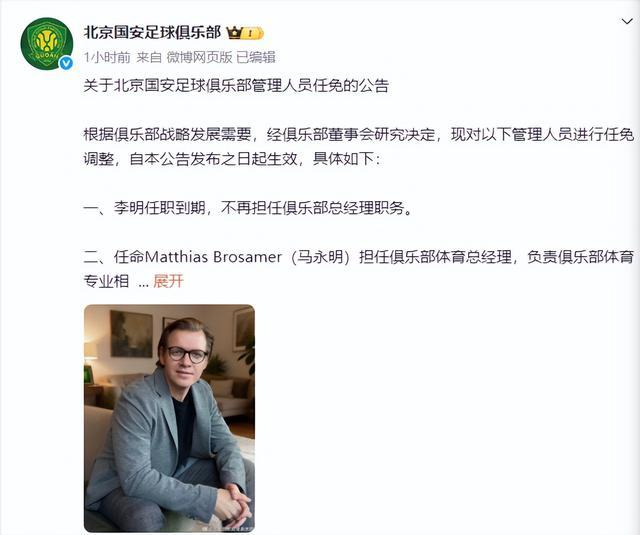Open the Beijing Guoan club avatar
Viewport: 640px width, 535px height.
(47, 44)
